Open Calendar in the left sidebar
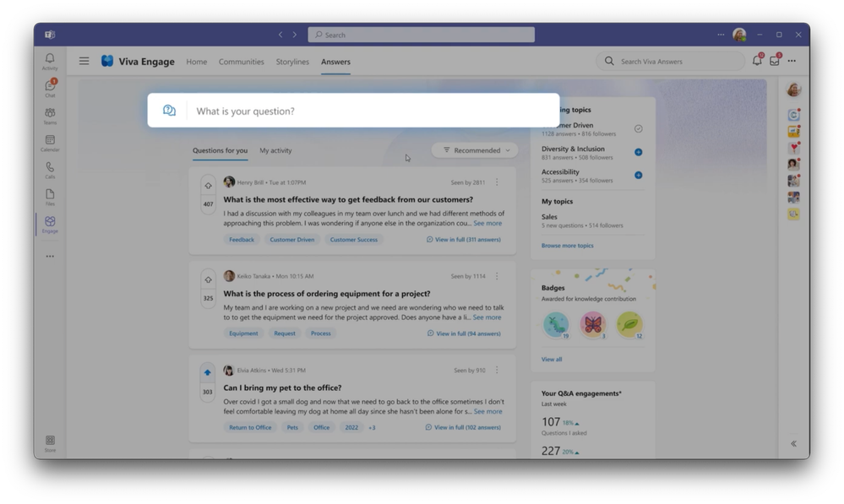 tap(50, 143)
